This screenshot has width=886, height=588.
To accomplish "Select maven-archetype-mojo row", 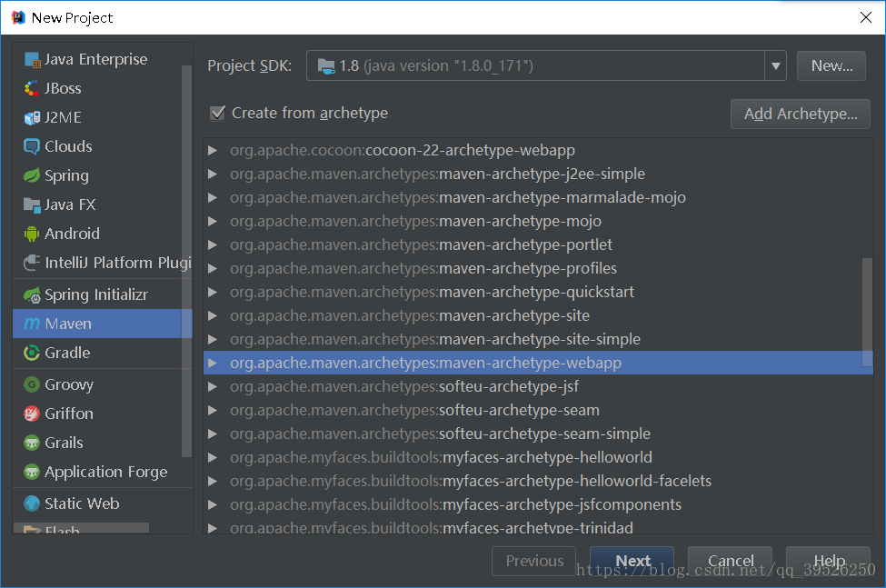I will pyautogui.click(x=538, y=222).
